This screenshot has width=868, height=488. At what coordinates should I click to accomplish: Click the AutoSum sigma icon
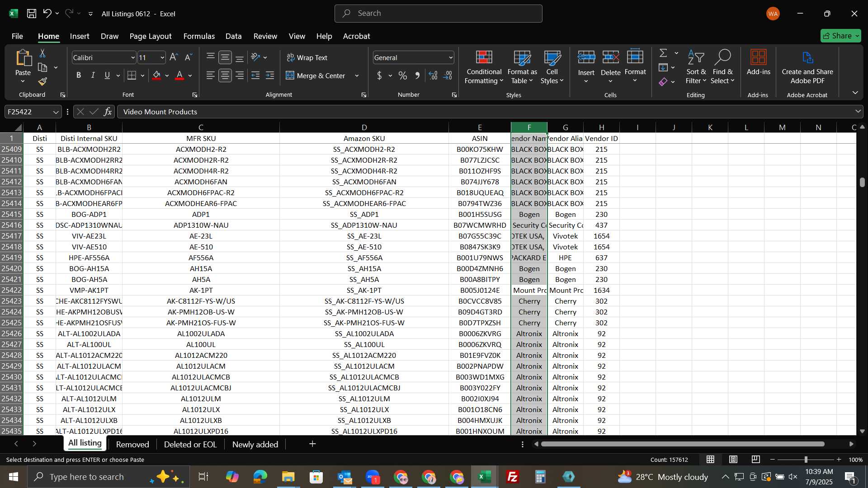pos(663,53)
